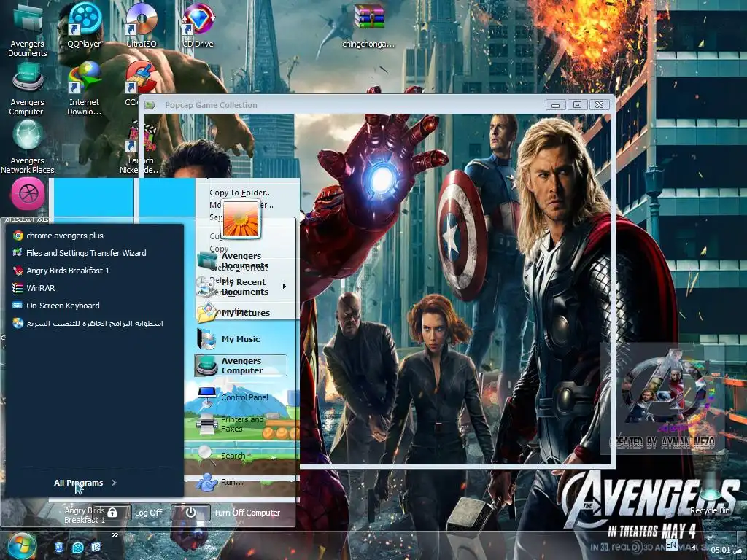This screenshot has width=747, height=560.
Task: Click the pink basketball desktop icon
Action: click(28, 193)
